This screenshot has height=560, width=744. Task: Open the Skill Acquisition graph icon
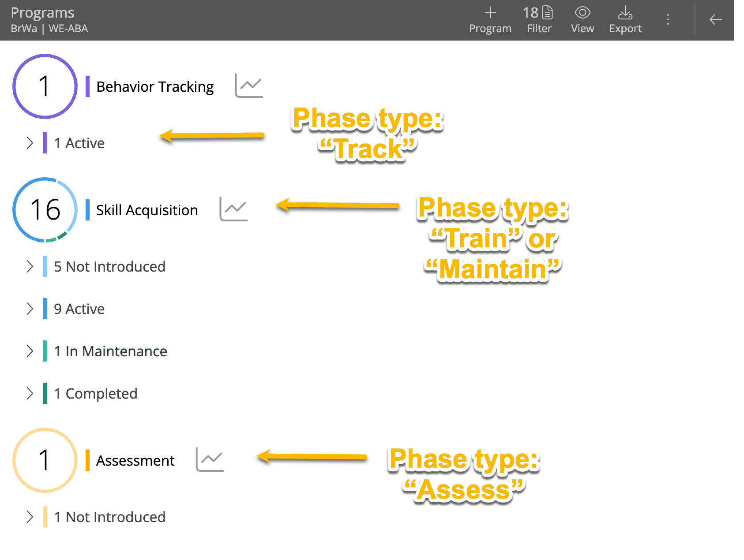click(233, 209)
